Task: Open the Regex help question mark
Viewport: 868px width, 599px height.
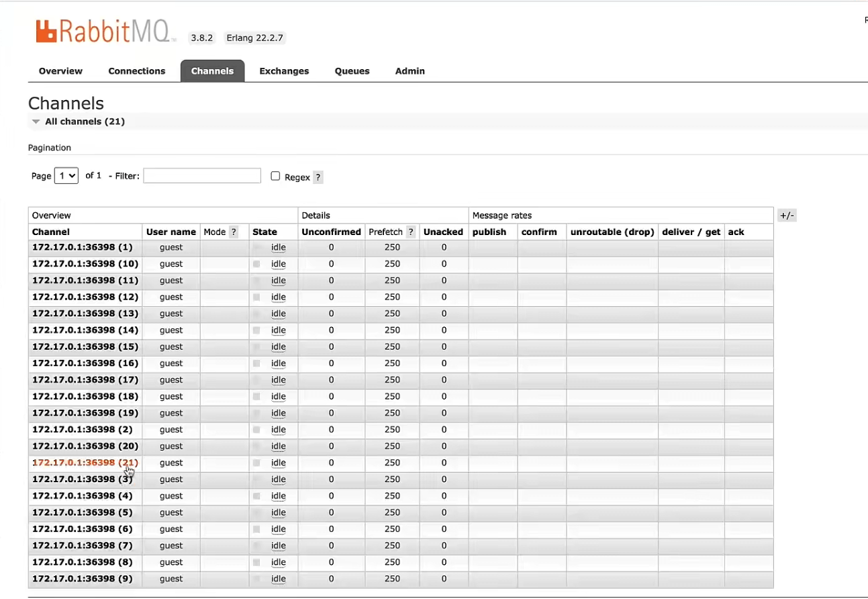Action: click(x=318, y=177)
